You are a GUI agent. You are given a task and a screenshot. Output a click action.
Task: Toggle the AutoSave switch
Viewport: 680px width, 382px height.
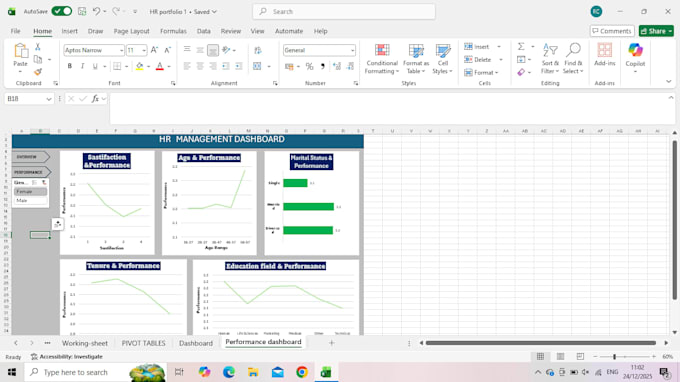click(62, 11)
